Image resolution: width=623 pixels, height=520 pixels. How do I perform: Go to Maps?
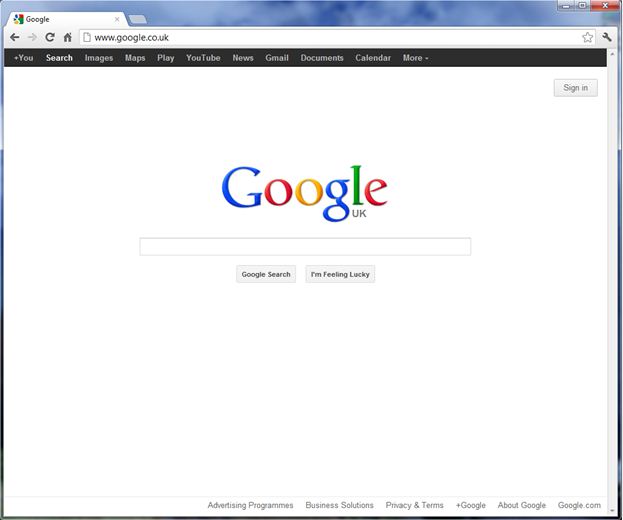click(x=135, y=58)
